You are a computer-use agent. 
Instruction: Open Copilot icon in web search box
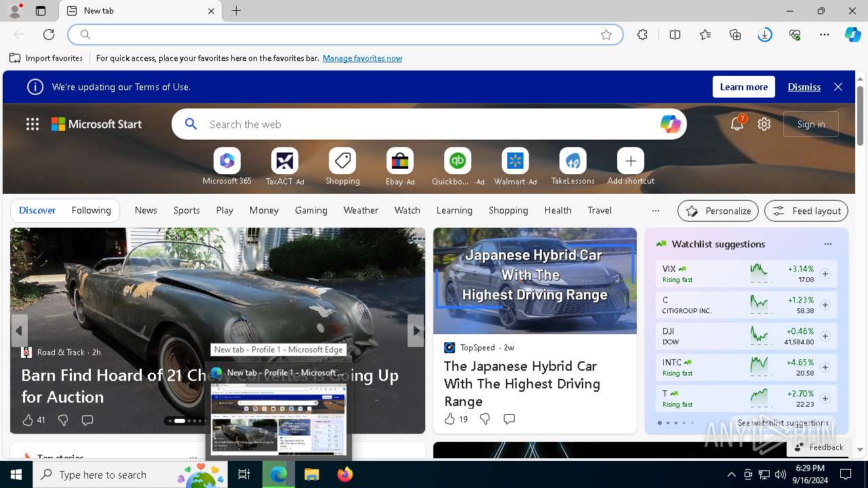point(670,124)
